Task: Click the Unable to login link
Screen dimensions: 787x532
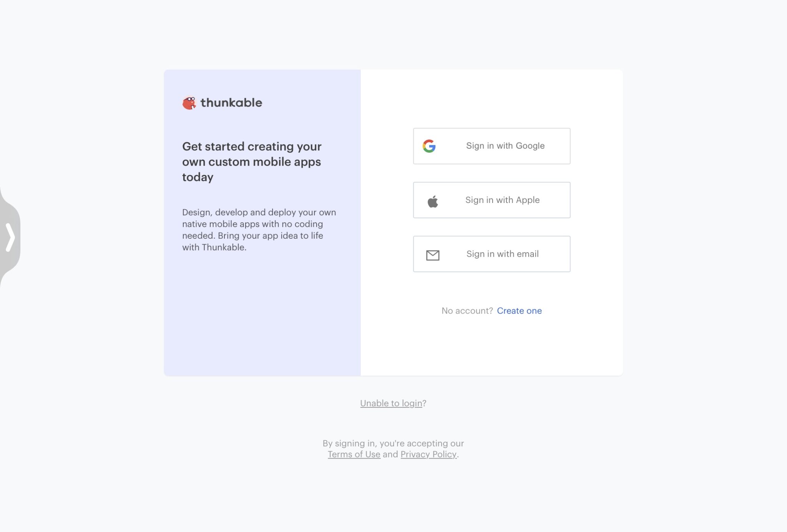Action: 390,403
